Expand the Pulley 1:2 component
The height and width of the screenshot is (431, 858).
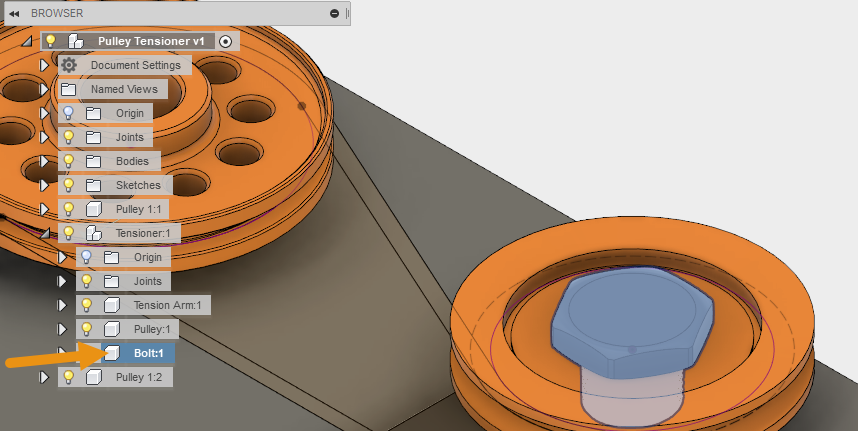44,378
